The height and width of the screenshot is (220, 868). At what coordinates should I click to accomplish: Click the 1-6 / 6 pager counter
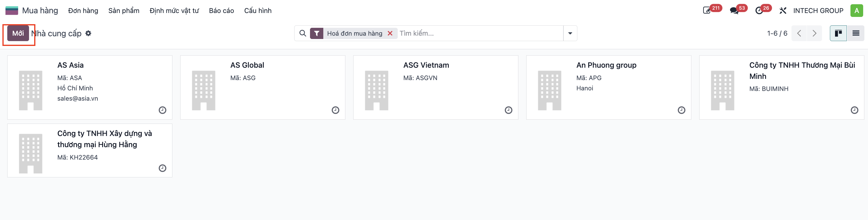click(x=777, y=33)
